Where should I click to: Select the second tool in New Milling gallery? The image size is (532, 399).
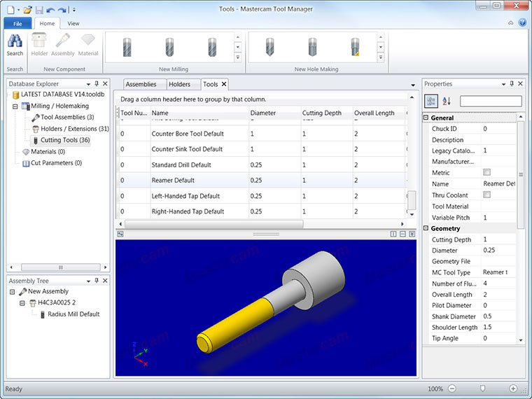(x=169, y=47)
